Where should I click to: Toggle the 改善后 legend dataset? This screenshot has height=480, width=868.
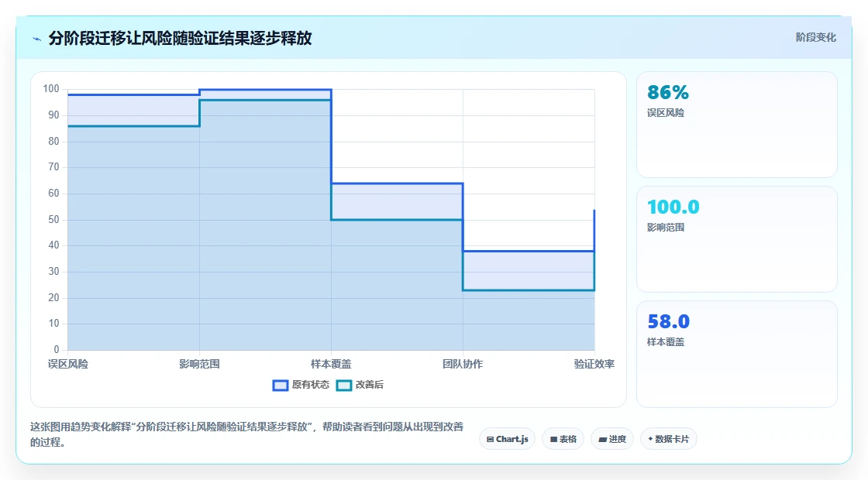click(x=360, y=385)
